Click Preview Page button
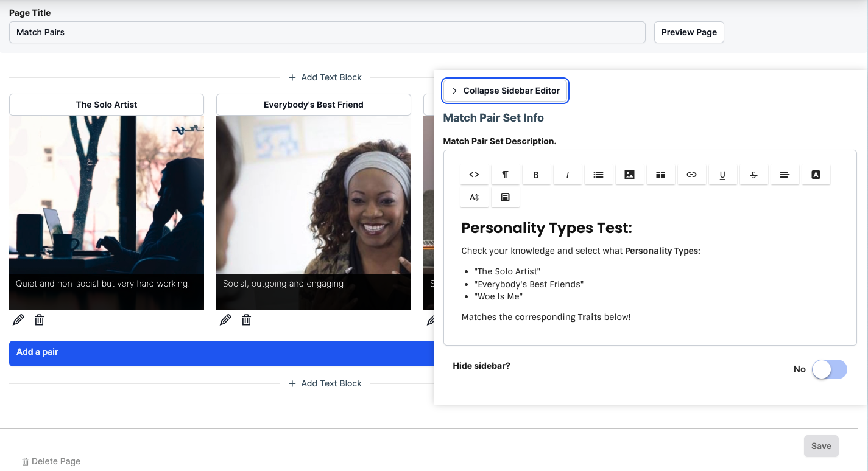The height and width of the screenshot is (471, 868). click(689, 32)
